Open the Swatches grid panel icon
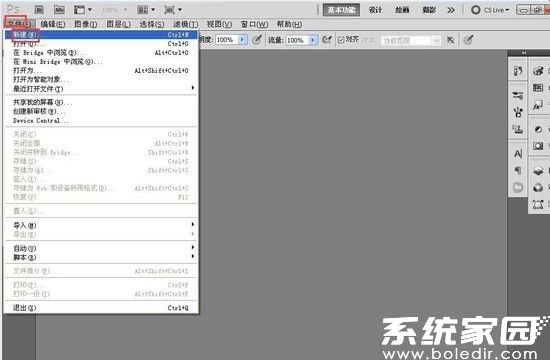Viewport: 550px width, 360px height. 538,88
